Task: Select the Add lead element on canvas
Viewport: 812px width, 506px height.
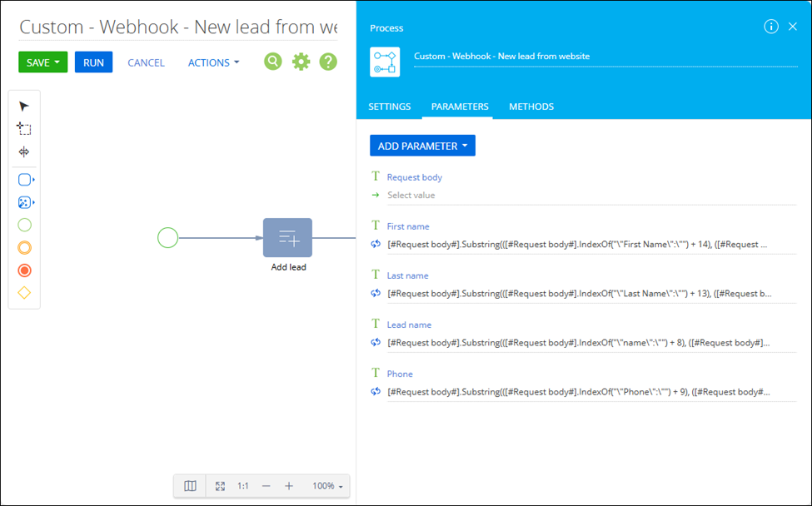Action: click(287, 237)
